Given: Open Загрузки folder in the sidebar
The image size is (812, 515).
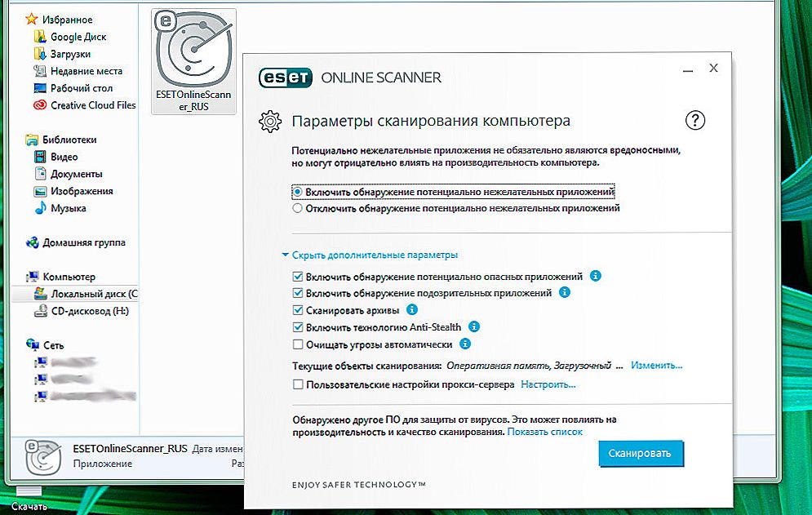Looking at the screenshot, I should pyautogui.click(x=69, y=54).
